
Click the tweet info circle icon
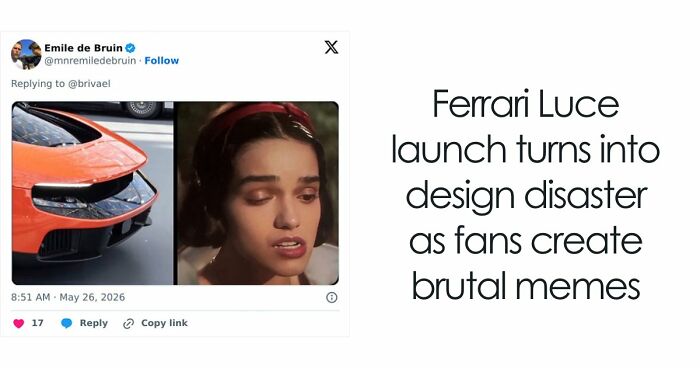pyautogui.click(x=332, y=297)
